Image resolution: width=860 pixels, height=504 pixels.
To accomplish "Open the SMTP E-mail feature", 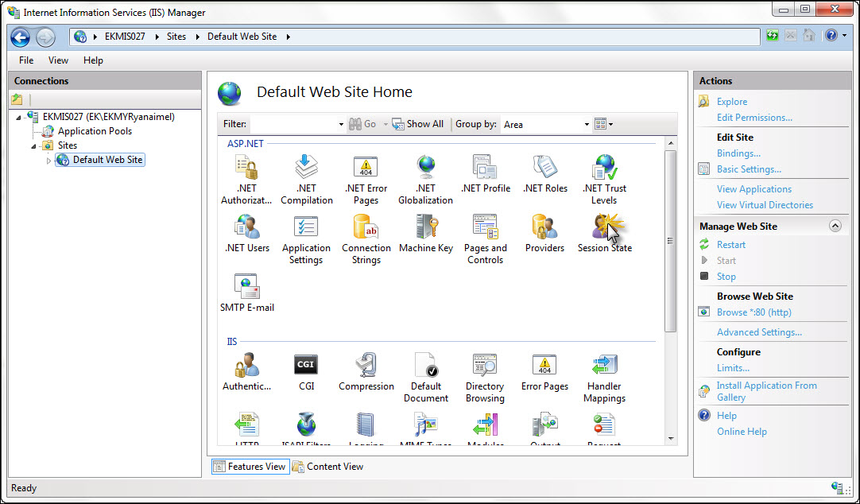I will [247, 293].
